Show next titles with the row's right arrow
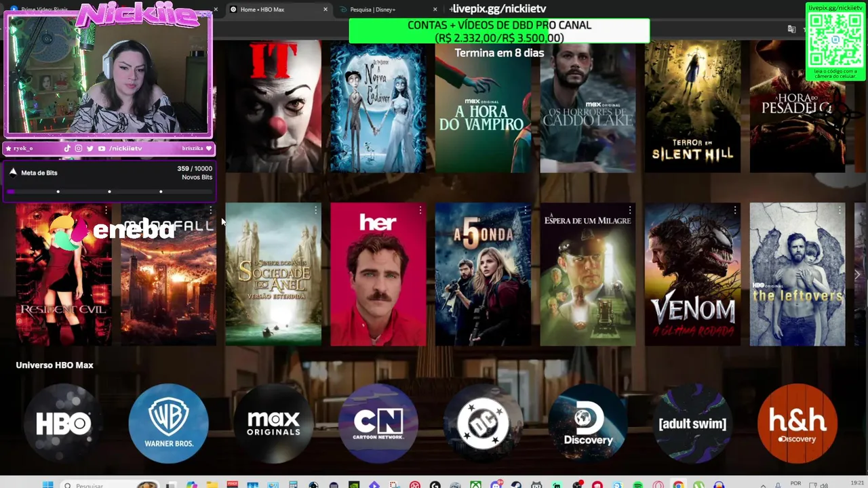 (857, 274)
